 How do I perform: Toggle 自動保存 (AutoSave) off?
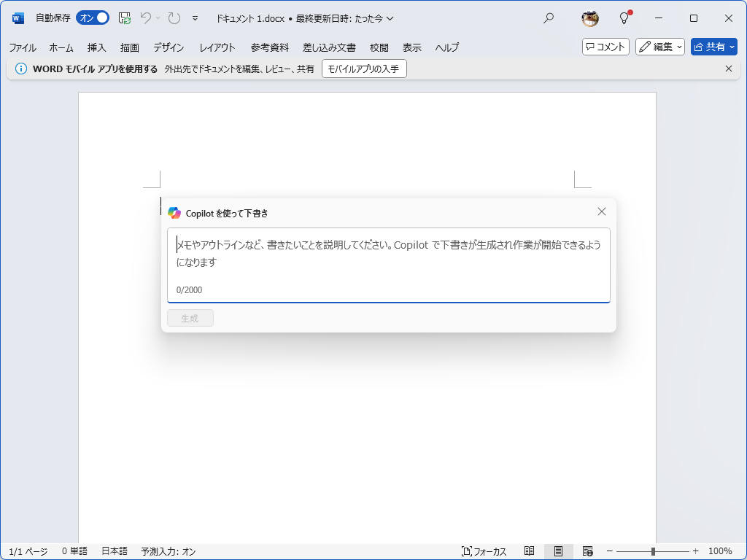click(93, 17)
